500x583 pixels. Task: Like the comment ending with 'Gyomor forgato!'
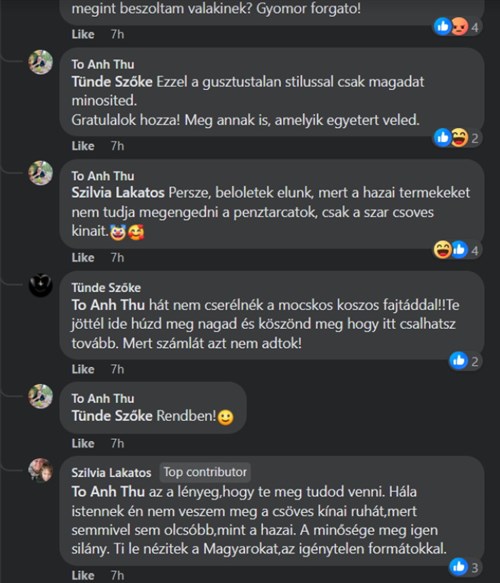pyautogui.click(x=83, y=34)
